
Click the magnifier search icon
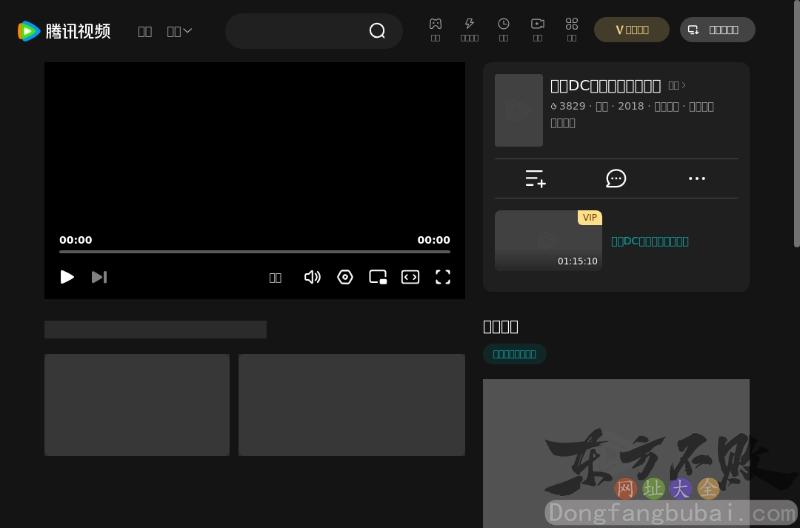tap(377, 31)
